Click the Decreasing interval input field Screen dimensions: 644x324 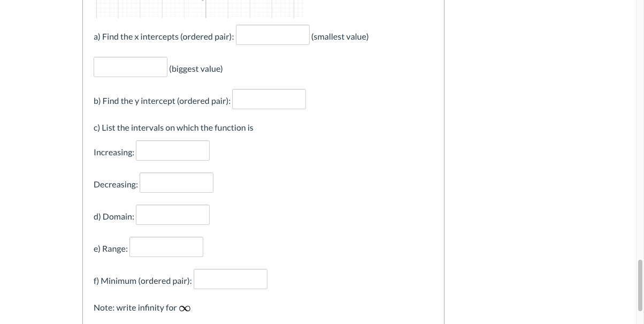tap(176, 182)
